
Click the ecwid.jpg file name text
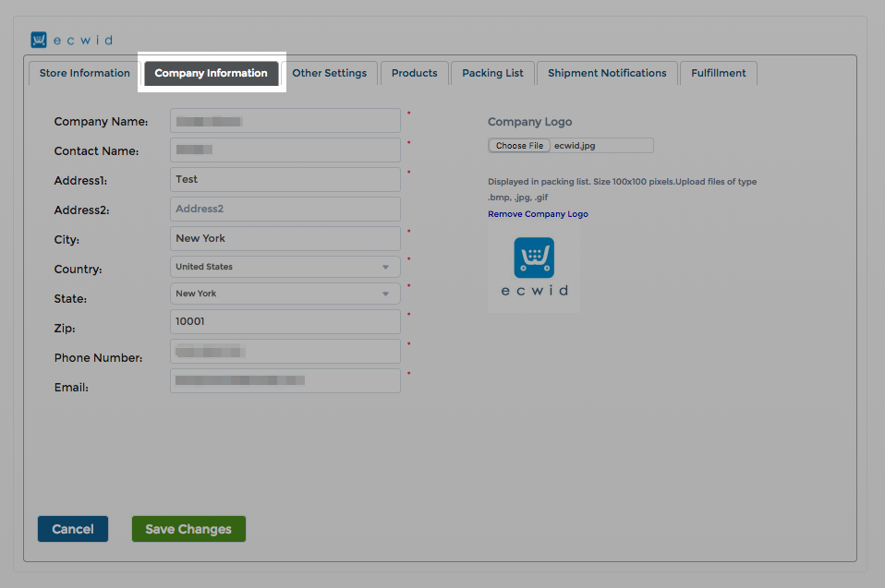pyautogui.click(x=575, y=146)
